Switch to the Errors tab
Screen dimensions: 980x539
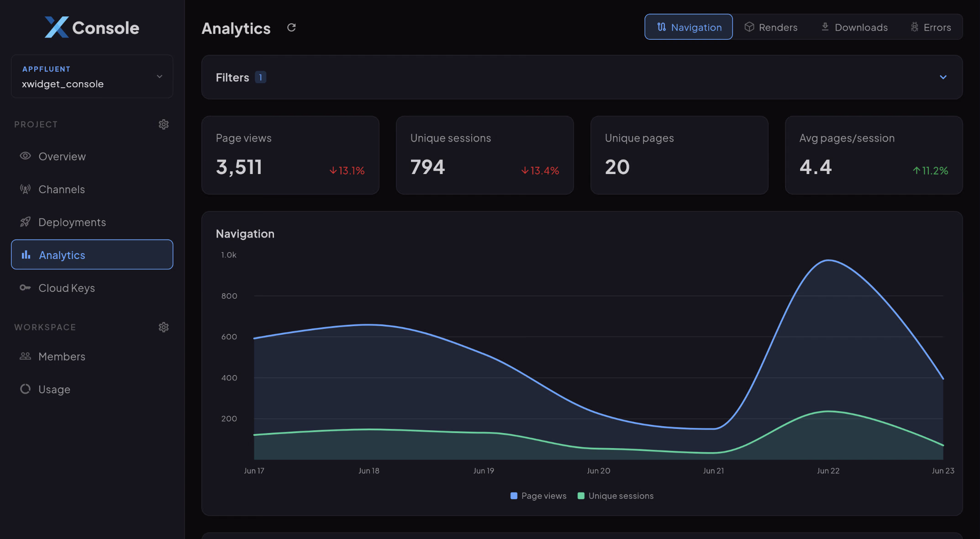click(931, 27)
